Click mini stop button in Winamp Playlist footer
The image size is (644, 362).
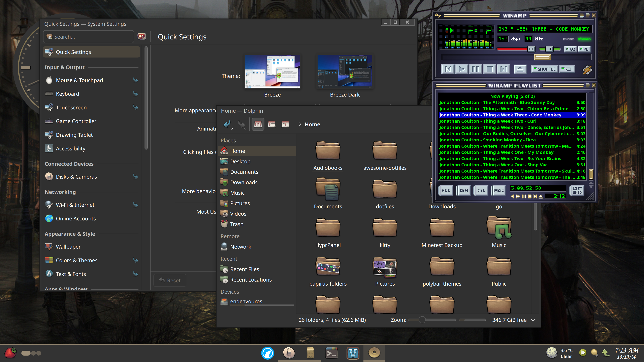529,196
